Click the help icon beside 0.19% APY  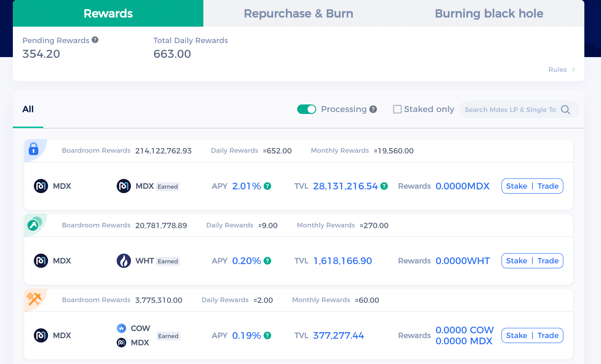pos(268,335)
